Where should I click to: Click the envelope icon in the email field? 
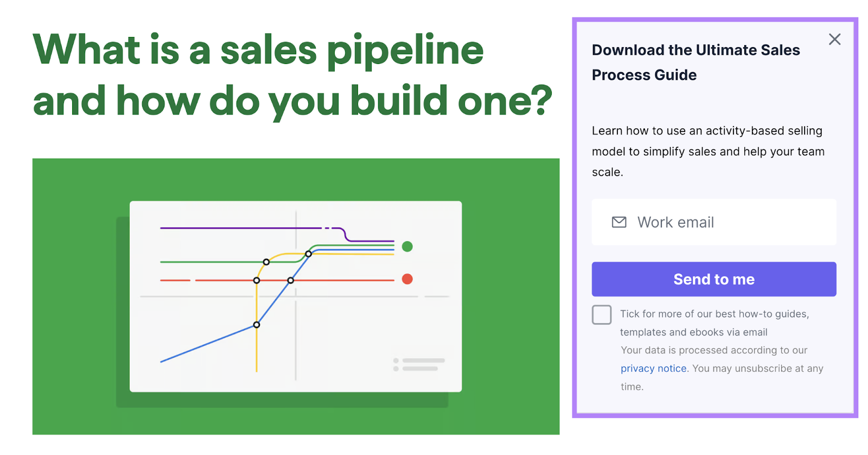(619, 222)
